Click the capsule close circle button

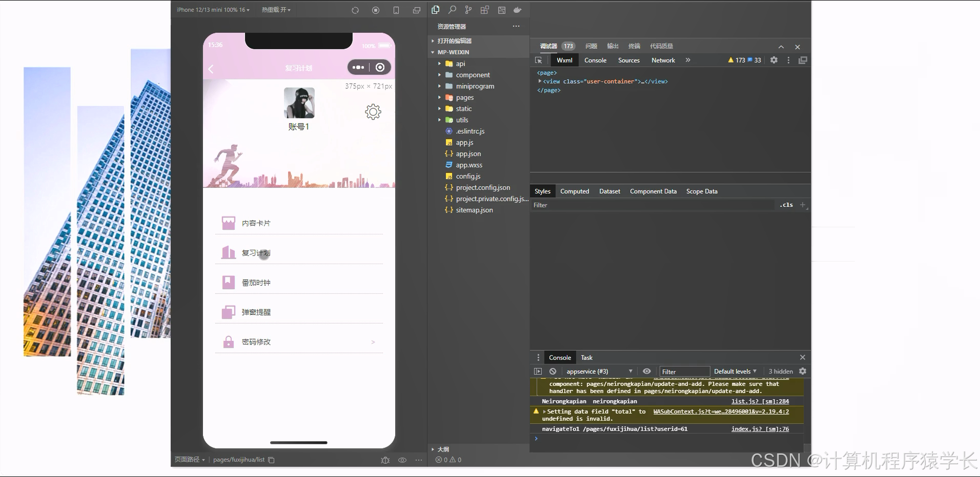(x=380, y=67)
